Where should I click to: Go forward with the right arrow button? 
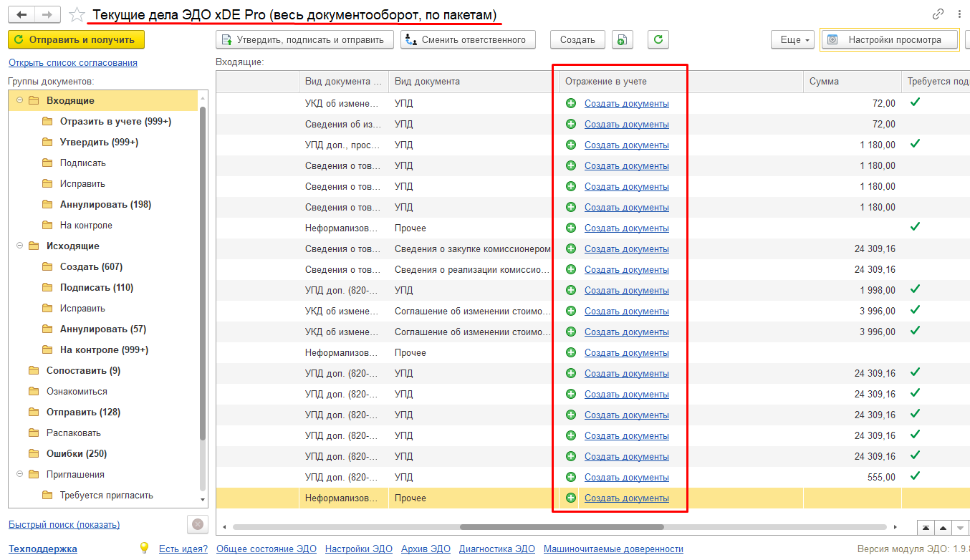point(47,14)
